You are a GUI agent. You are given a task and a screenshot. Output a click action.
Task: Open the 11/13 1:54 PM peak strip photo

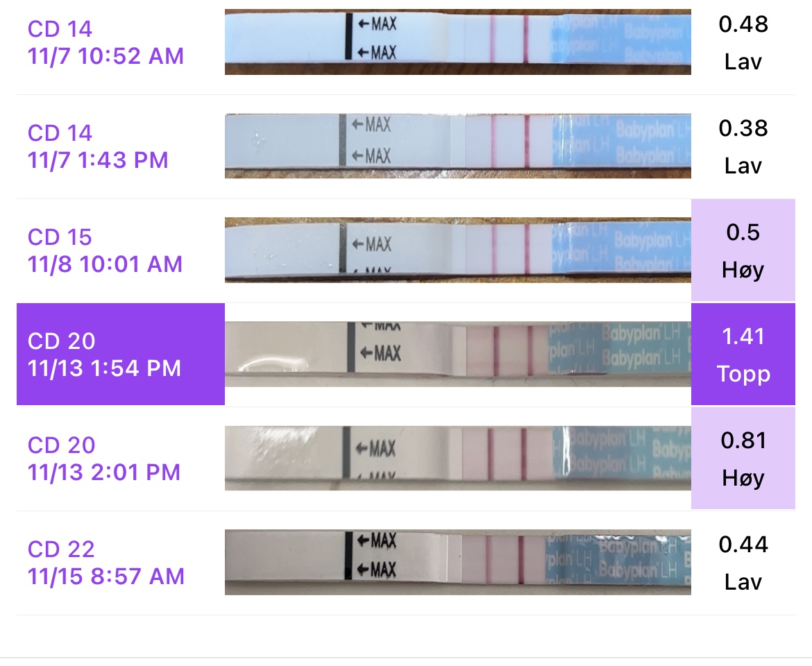point(457,354)
